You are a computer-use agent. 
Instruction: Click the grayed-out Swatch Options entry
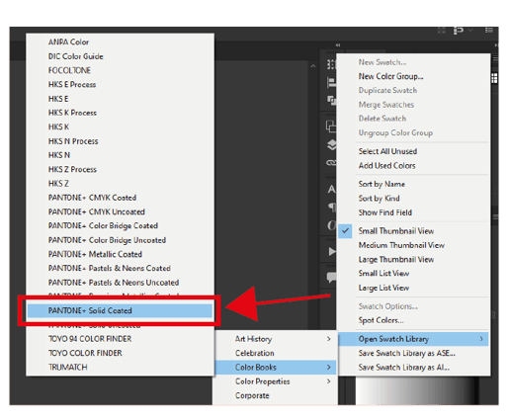[388, 306]
